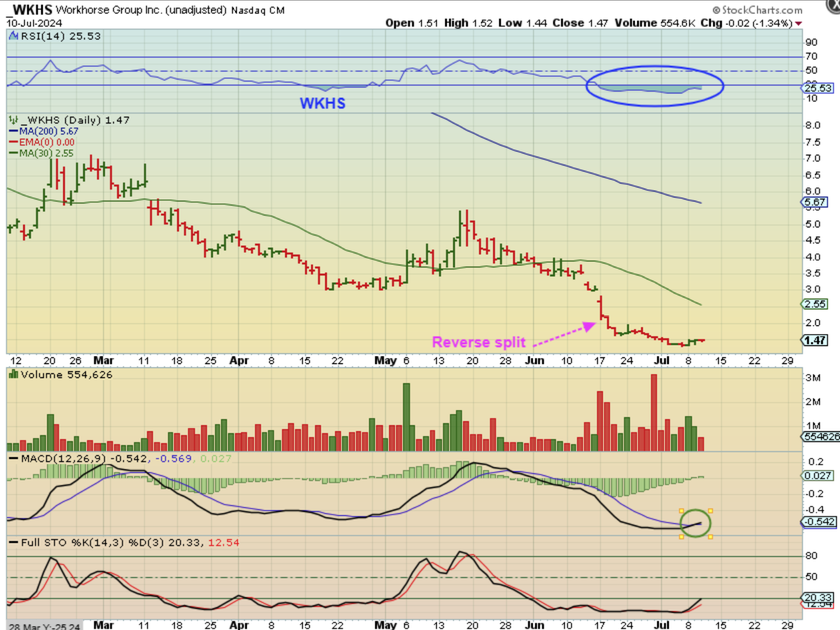Click the black line marker before MACD(12,26,9)
The image size is (840, 630).
pos(13,458)
